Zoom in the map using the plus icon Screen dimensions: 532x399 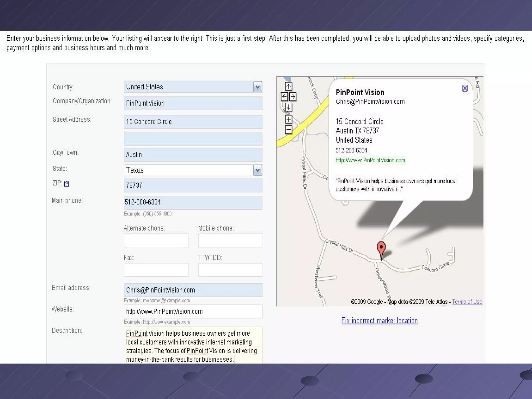coord(288,119)
